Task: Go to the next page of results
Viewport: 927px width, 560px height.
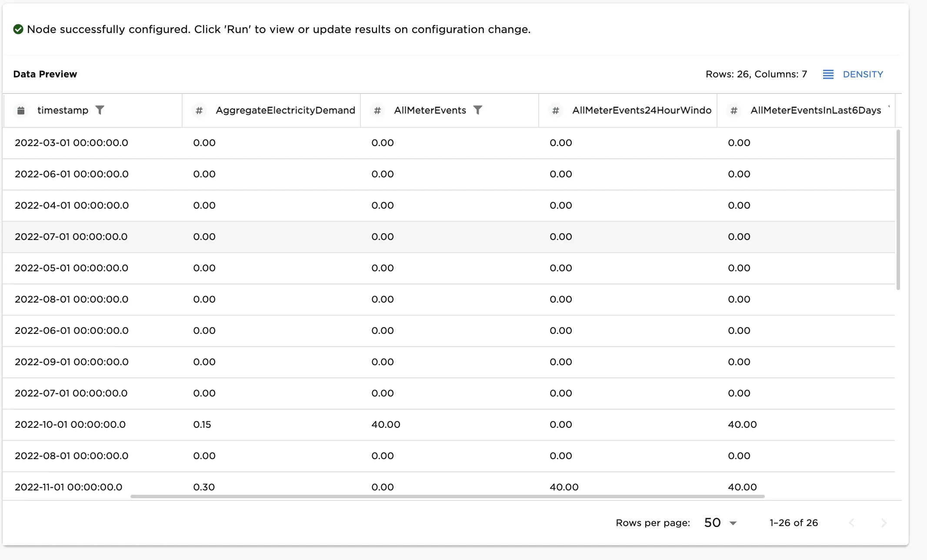Action: 884,523
